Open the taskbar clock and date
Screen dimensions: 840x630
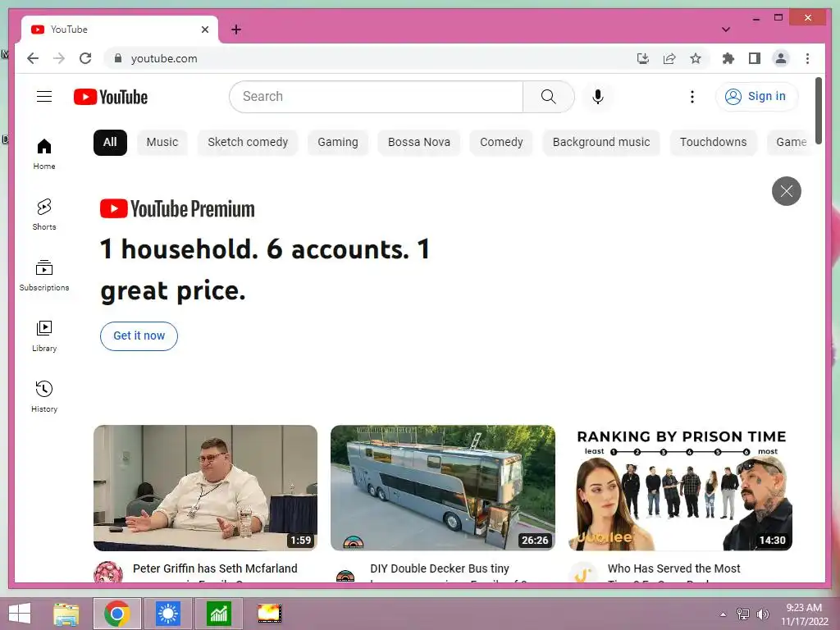[x=804, y=614]
